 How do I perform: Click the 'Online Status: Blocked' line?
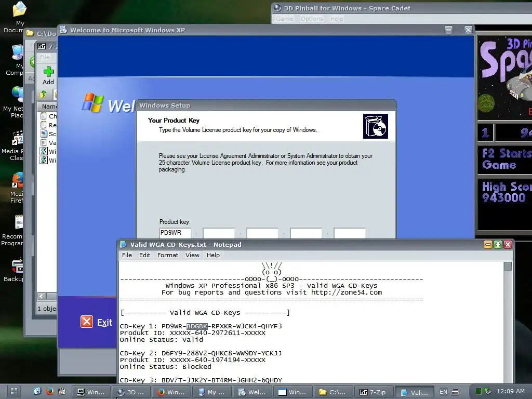(166, 367)
